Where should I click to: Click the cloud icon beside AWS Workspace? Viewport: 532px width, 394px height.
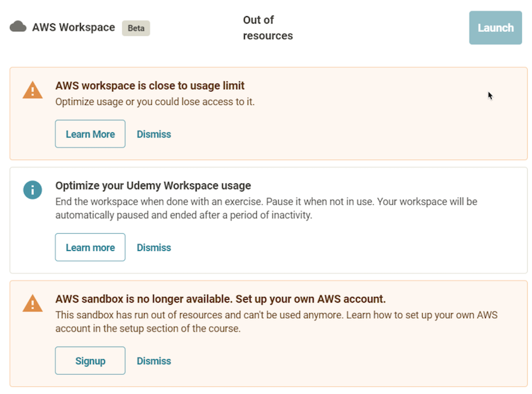click(18, 27)
